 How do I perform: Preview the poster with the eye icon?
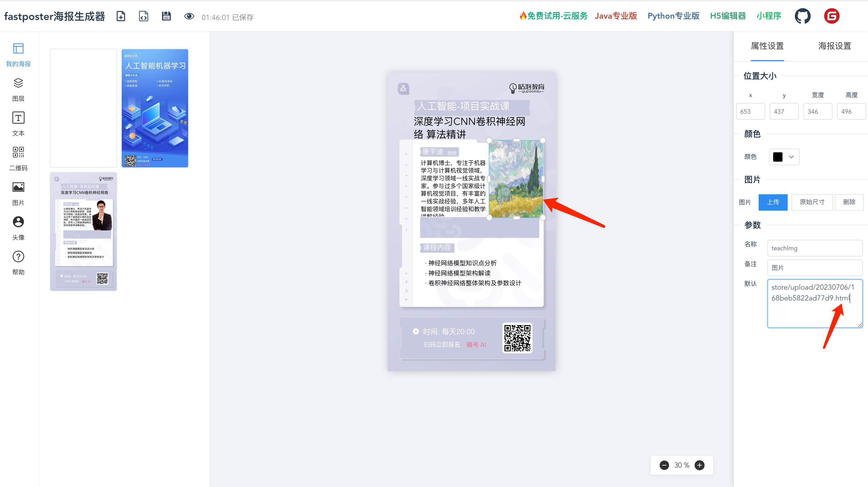[189, 16]
